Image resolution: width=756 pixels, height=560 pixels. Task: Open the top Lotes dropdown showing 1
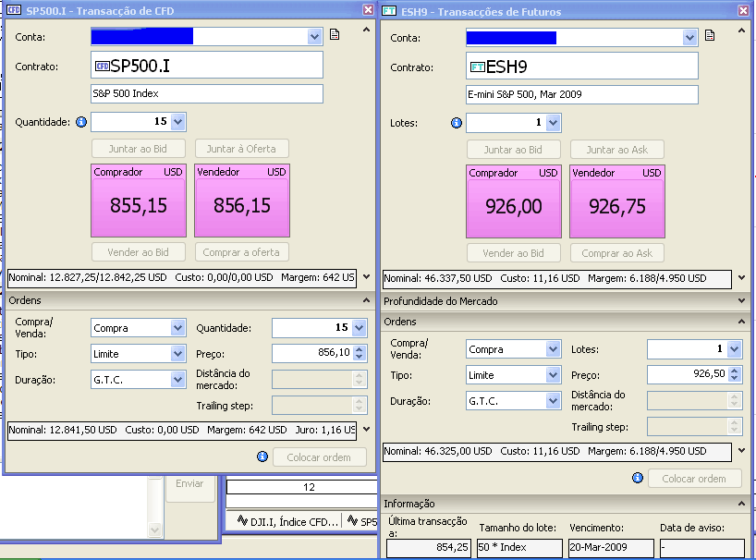point(553,123)
